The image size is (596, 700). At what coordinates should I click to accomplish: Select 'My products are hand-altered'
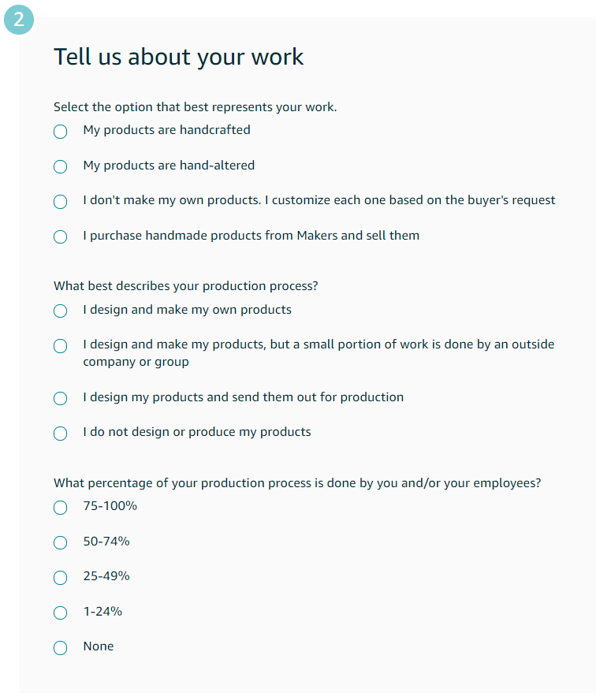[60, 166]
